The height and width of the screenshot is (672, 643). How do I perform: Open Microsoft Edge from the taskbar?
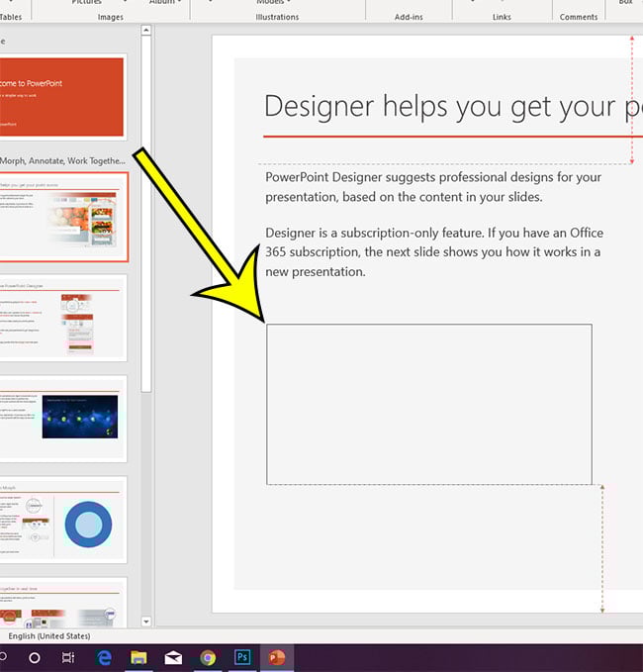click(x=104, y=657)
